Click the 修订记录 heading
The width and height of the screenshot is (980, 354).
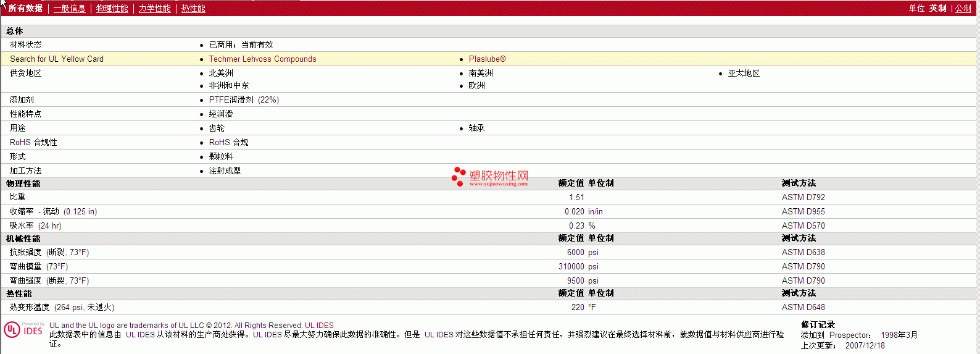818,324
